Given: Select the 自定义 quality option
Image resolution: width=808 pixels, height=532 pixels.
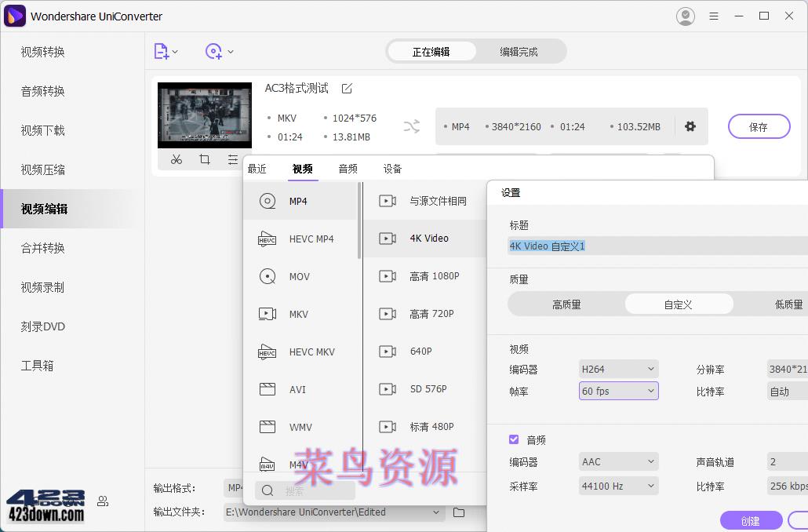Looking at the screenshot, I should (679, 304).
